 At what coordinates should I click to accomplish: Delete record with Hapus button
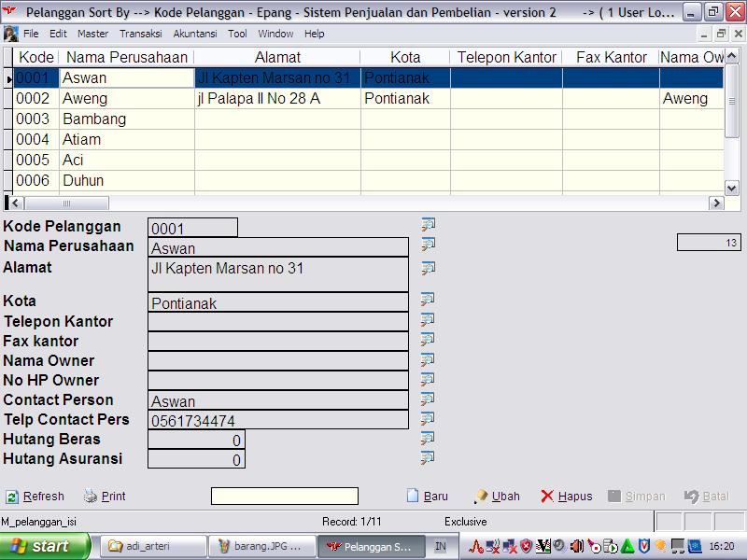567,497
